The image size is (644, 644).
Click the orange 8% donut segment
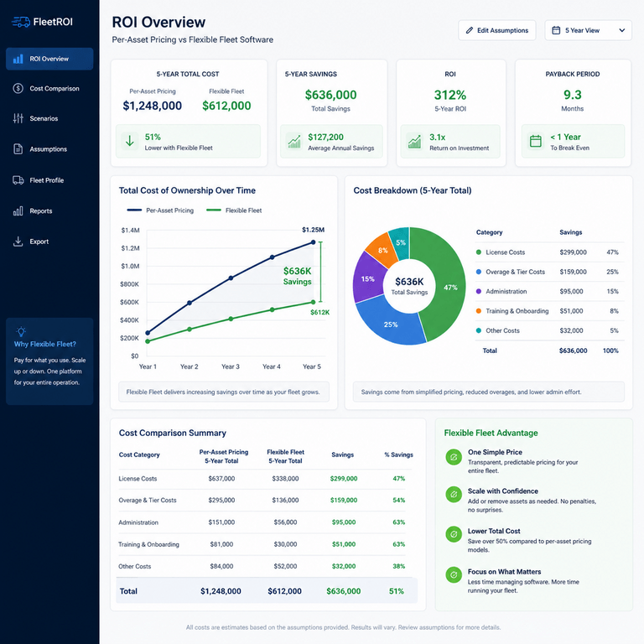point(382,250)
